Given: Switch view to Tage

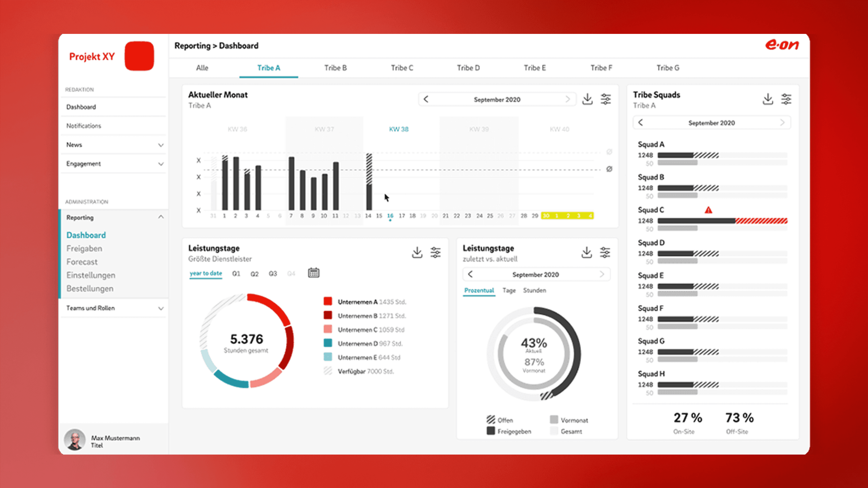Looking at the screenshot, I should click(509, 290).
